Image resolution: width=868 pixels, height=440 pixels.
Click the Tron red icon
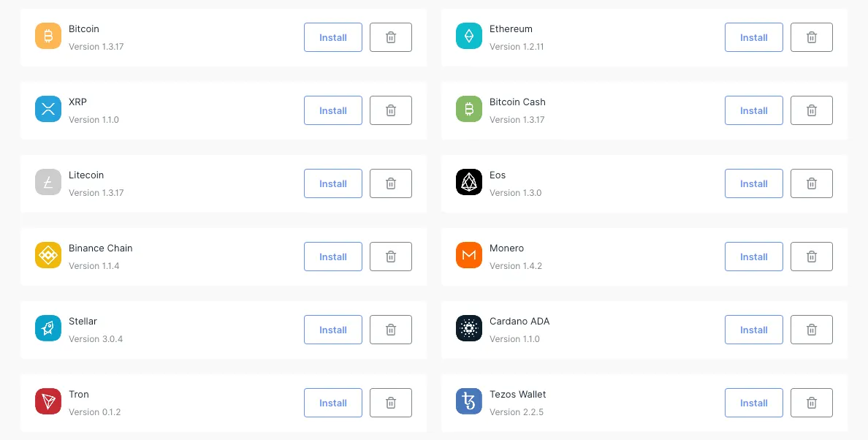click(47, 401)
